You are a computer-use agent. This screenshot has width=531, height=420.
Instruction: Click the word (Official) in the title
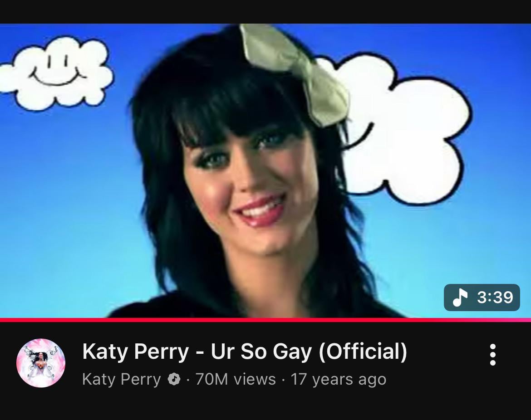(x=363, y=352)
